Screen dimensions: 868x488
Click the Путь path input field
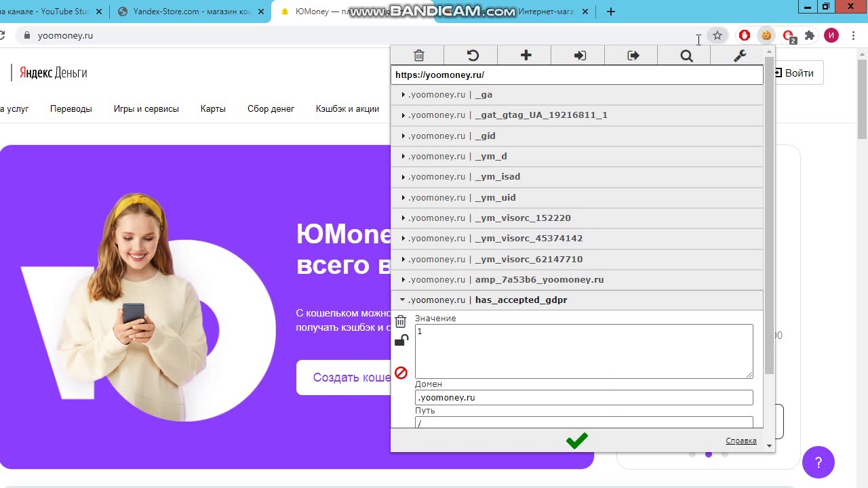(584, 422)
